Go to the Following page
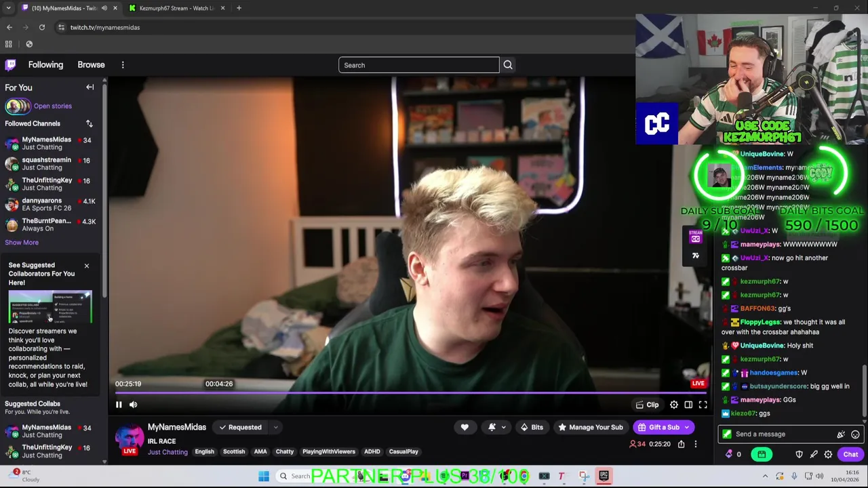 (x=45, y=65)
